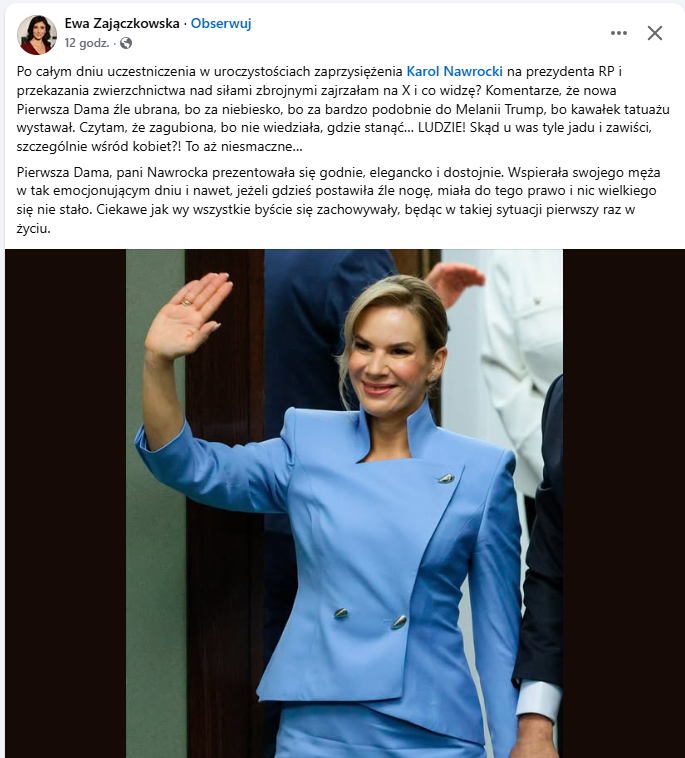Click the black area right of the photo
This screenshot has height=758, width=685.
click(x=623, y=503)
